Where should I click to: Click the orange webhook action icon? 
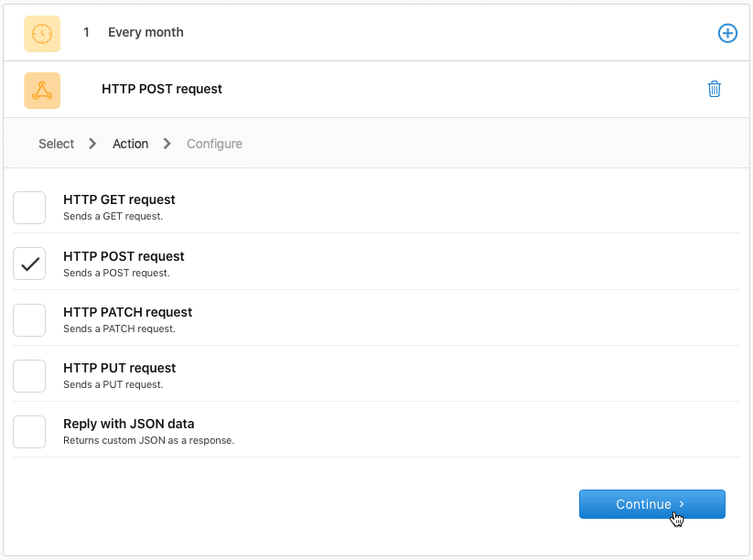tap(42, 89)
